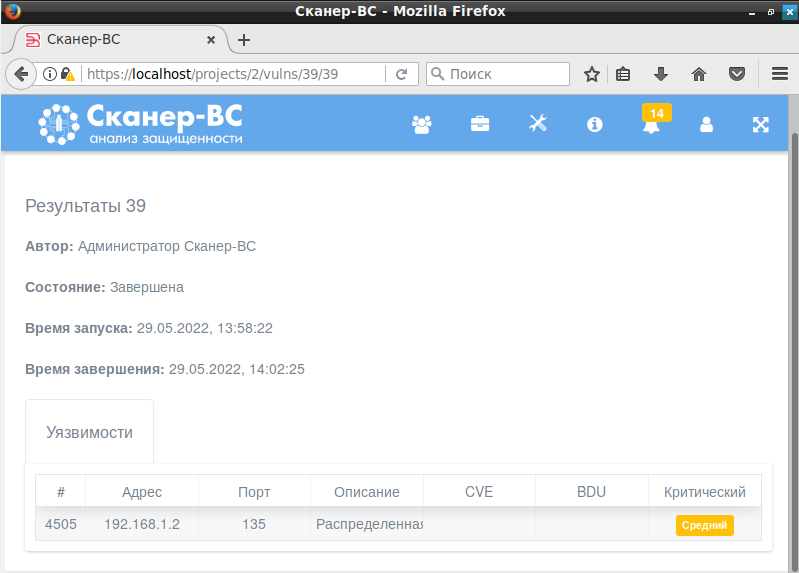Screen dimensions: 799x573
Task: Open the info icon in header
Action: [594, 124]
